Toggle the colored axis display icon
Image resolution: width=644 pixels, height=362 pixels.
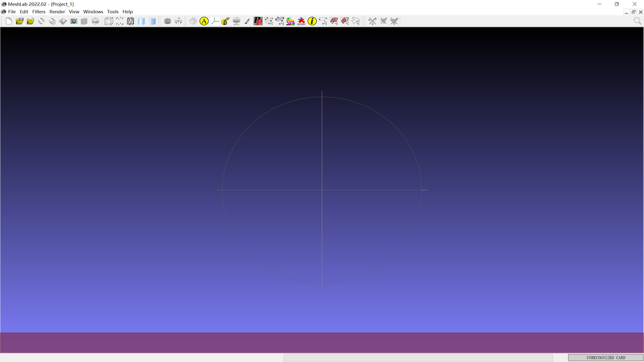pos(178,21)
